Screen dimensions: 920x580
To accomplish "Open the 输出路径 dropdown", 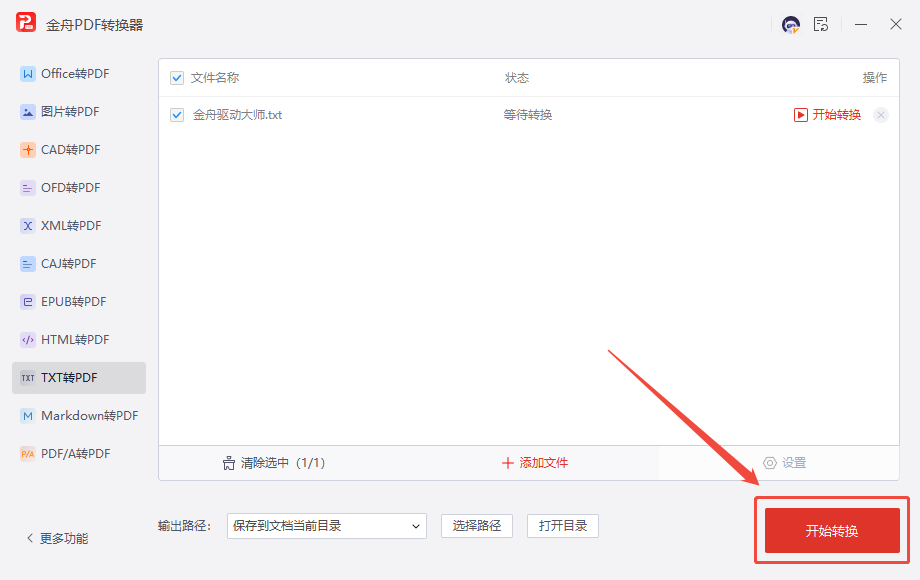I will 327,526.
